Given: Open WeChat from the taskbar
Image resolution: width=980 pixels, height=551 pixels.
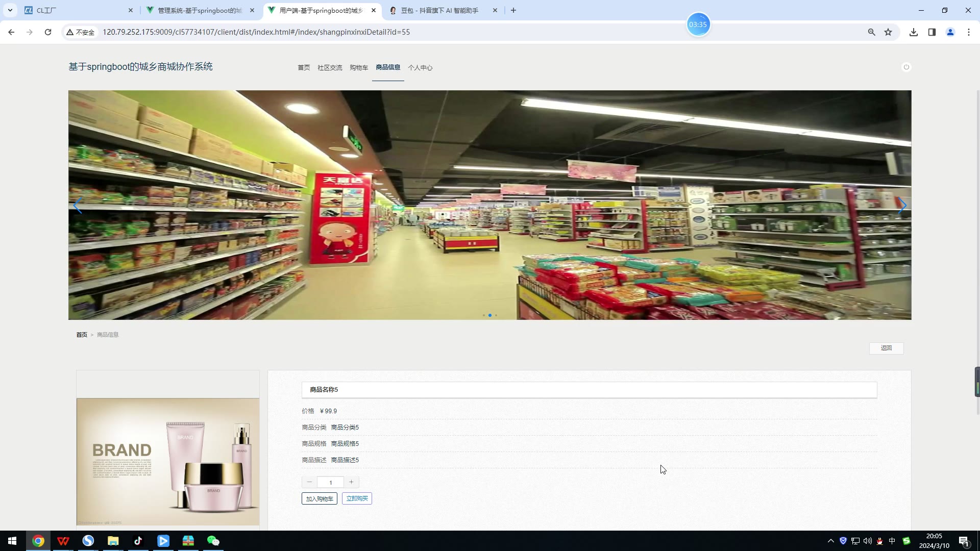Looking at the screenshot, I should (x=213, y=541).
